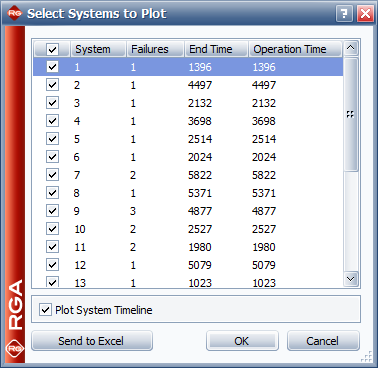The image size is (378, 368).
Task: Sort by the Operation Time column header
Action: (x=295, y=49)
